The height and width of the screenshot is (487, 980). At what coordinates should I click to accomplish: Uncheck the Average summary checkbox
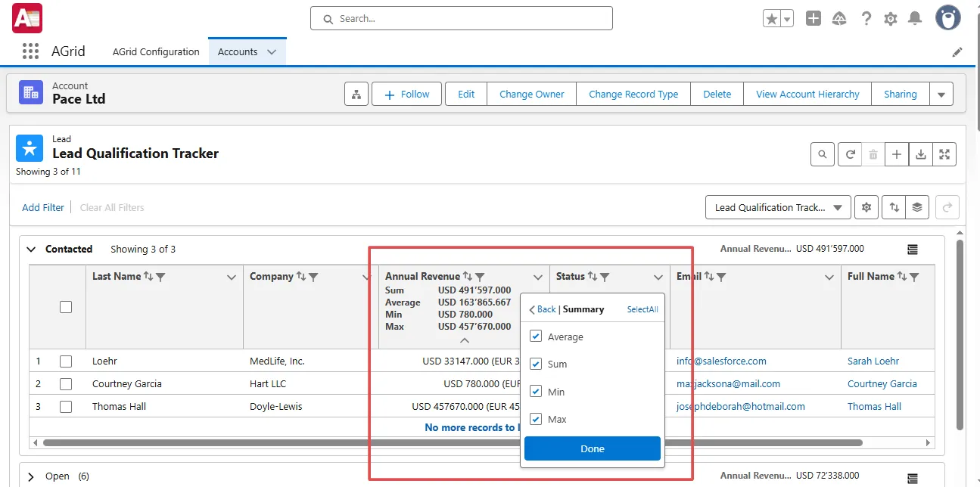pyautogui.click(x=536, y=337)
